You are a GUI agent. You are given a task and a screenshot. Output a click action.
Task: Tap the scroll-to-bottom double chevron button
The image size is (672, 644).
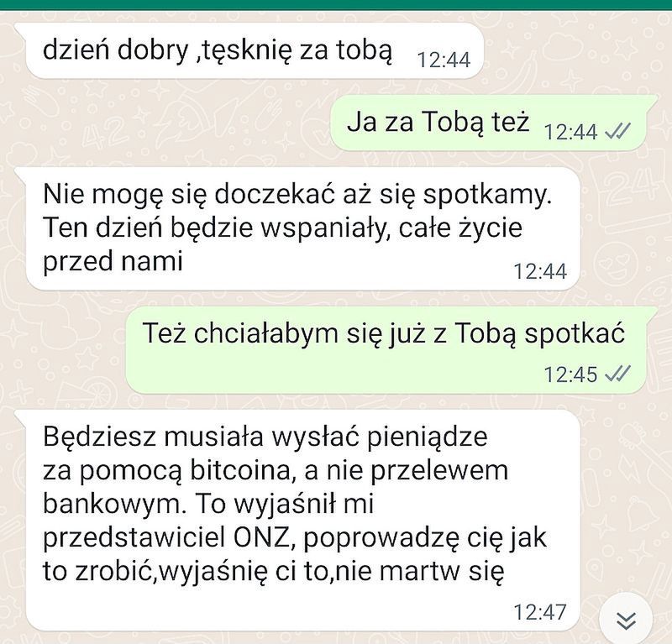pyautogui.click(x=626, y=620)
